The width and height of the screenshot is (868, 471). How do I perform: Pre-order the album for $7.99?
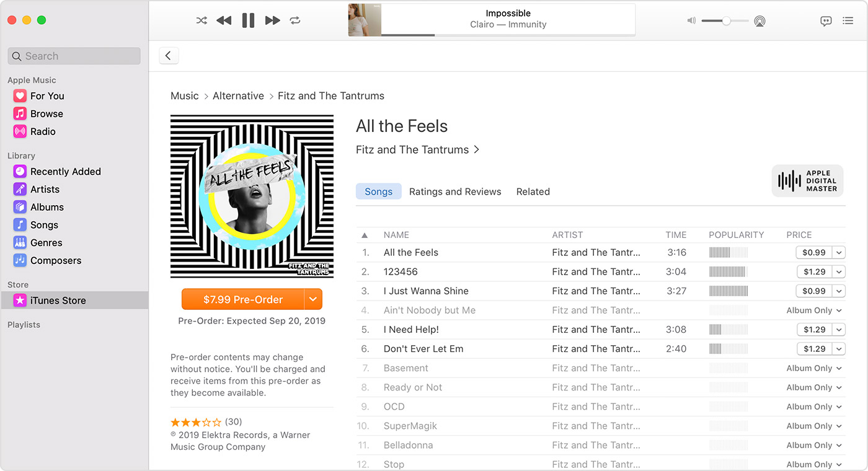243,299
